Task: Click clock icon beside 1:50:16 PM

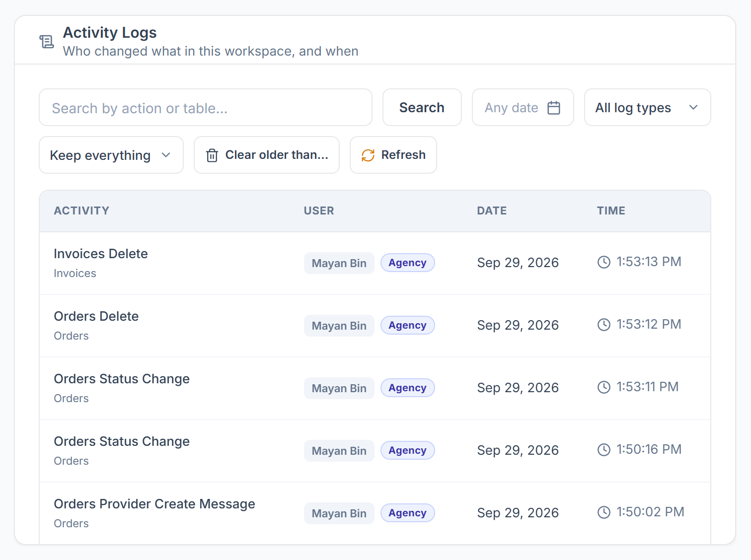Action: [x=604, y=450]
